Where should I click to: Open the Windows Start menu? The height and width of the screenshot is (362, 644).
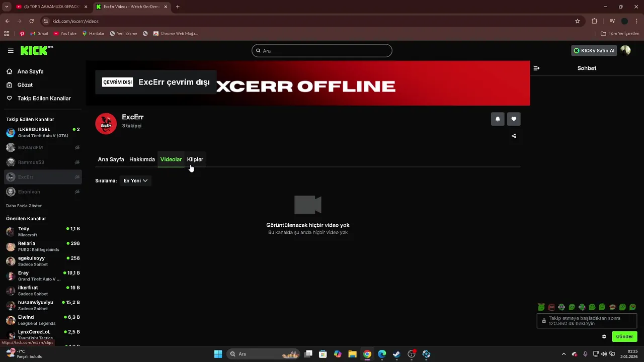(218, 354)
